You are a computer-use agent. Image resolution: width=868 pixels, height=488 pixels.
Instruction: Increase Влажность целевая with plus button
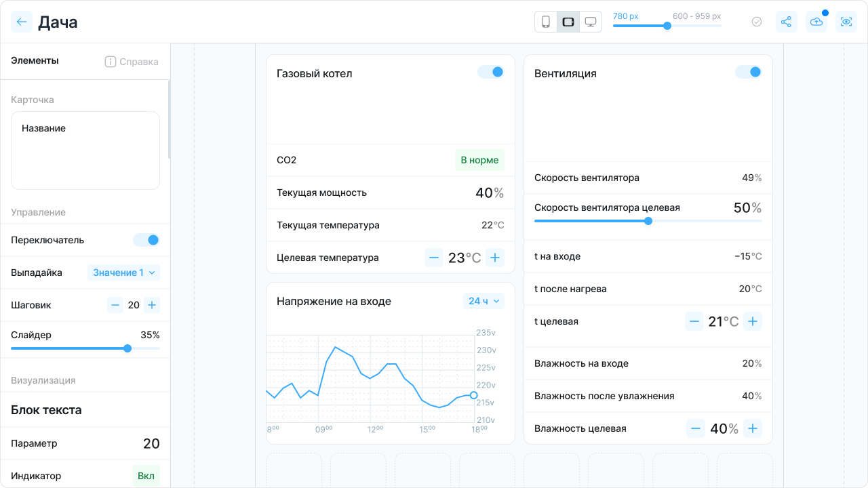753,428
